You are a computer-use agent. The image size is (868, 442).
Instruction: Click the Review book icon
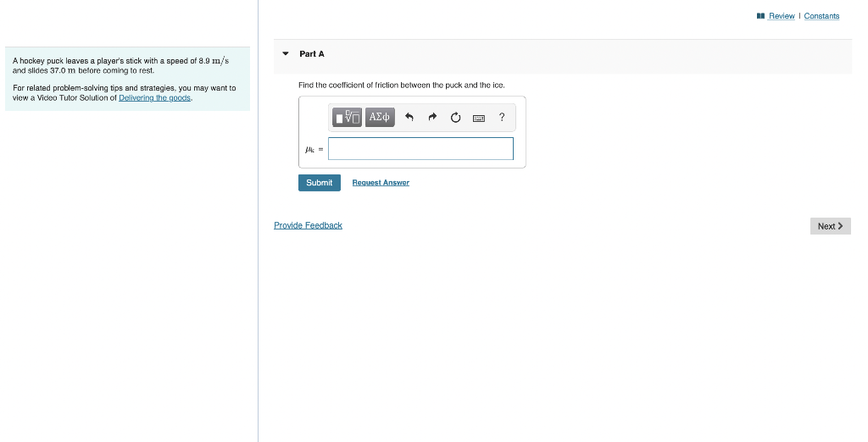(760, 16)
